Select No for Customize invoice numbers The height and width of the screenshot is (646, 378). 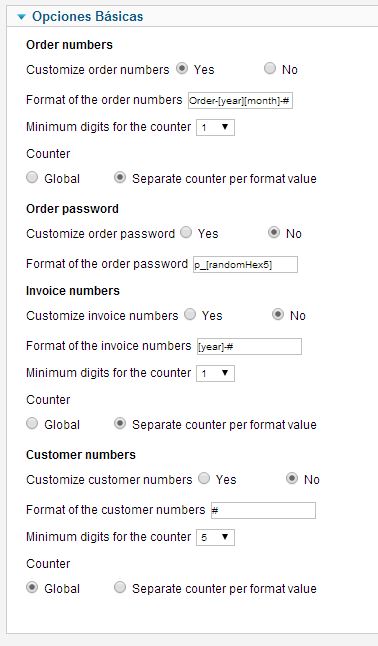(278, 314)
